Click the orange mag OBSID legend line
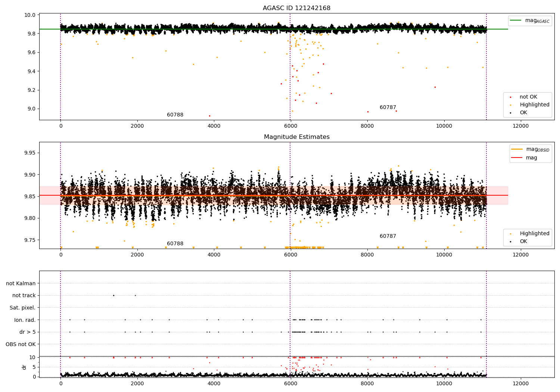Viewport: 560px width, 392px height. point(517,149)
